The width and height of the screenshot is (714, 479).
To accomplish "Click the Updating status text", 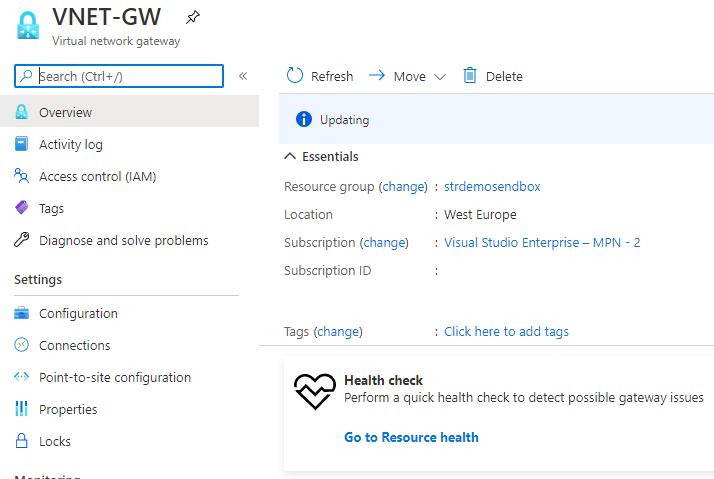I will (344, 120).
